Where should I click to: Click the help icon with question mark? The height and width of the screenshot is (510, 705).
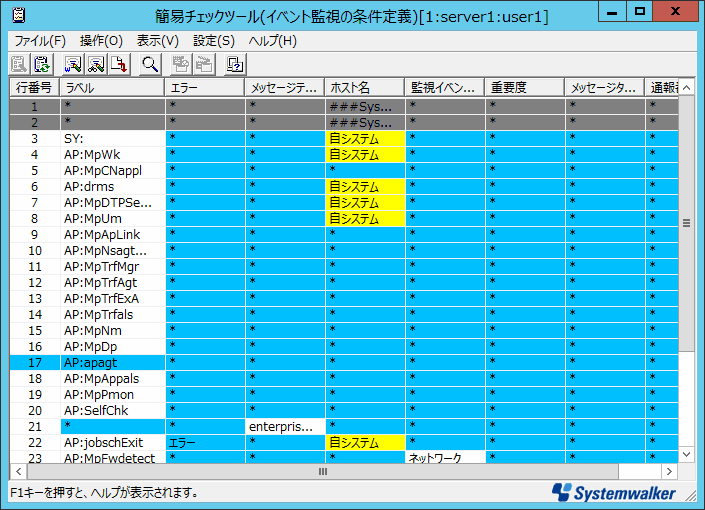(235, 65)
